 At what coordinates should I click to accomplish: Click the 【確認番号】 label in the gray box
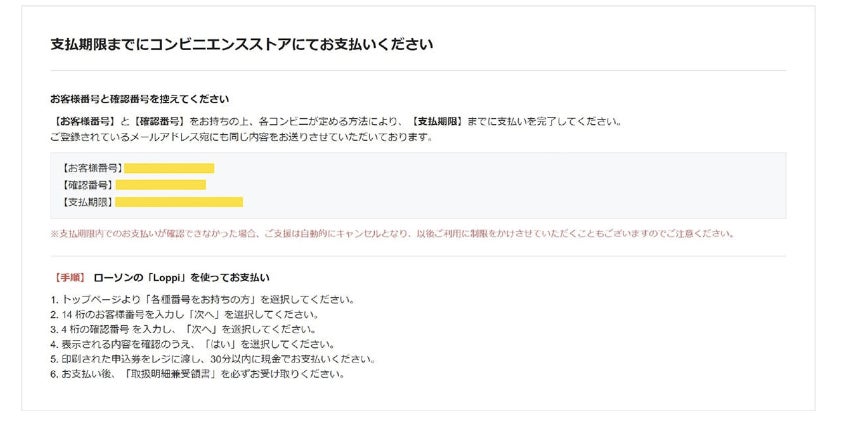point(88,185)
